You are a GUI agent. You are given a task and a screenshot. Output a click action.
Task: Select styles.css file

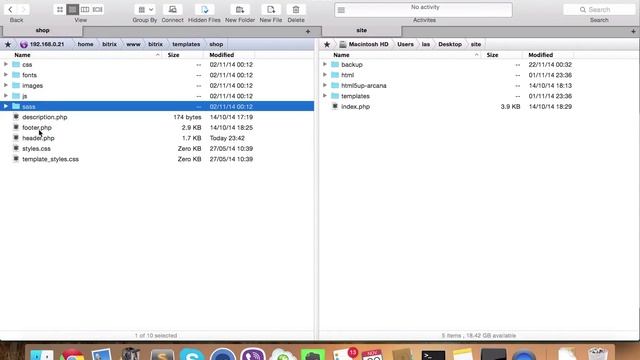coord(36,149)
